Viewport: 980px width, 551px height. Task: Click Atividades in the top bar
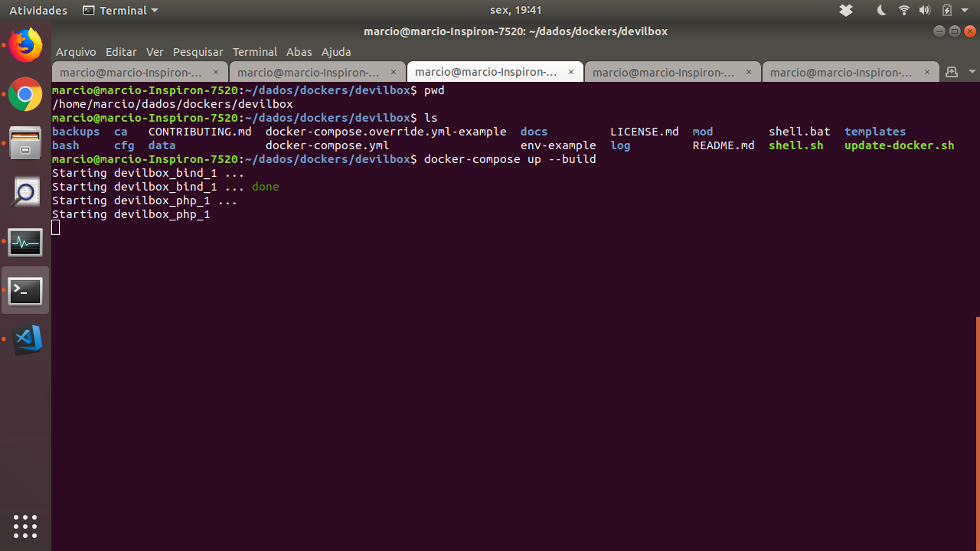coord(38,10)
